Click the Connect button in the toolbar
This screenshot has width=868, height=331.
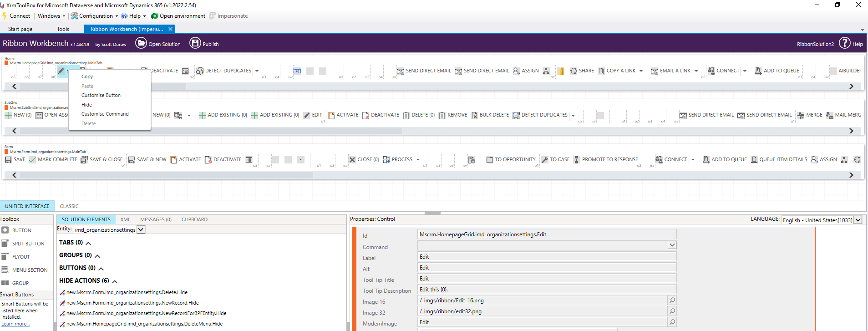tap(16, 16)
